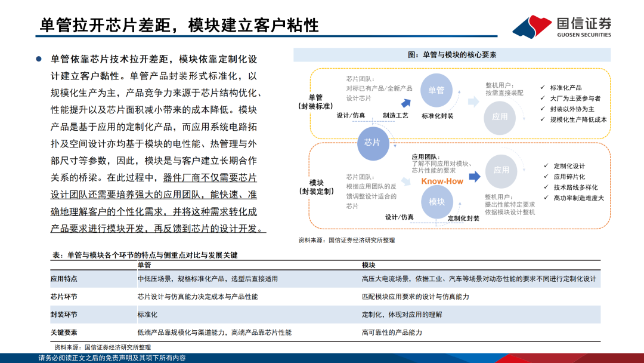Click the footer disclaimer 请务必阅读正文之后的免责声明

[112, 358]
